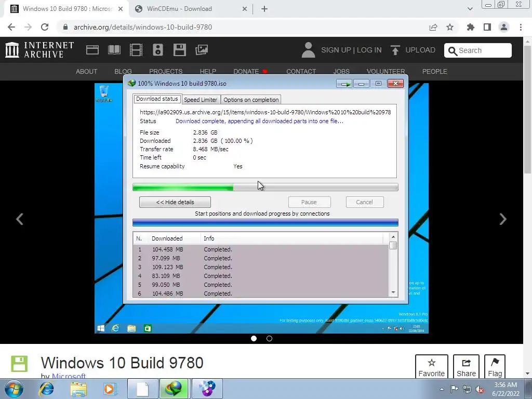This screenshot has height=399, width=532.
Task: Open the Audio speaker icon in header
Action: pos(158,50)
